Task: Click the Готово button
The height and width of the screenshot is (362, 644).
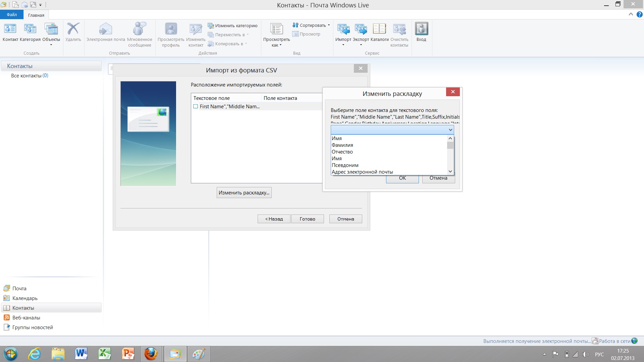Action: pos(307,219)
